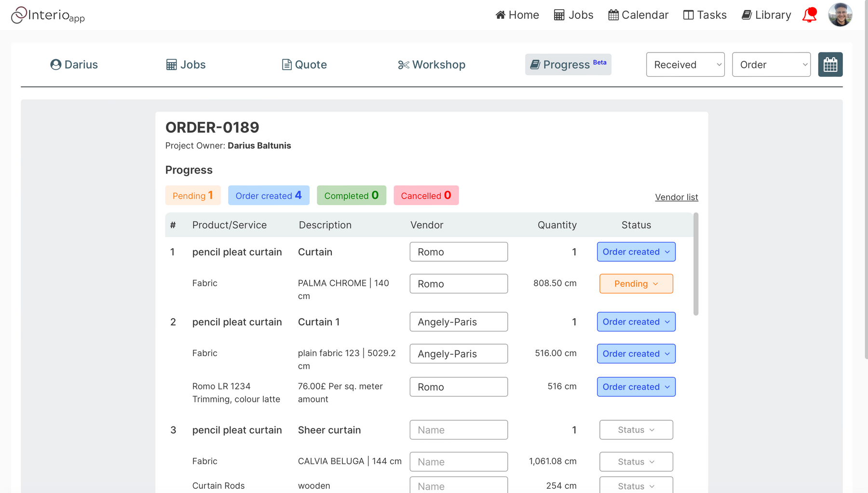The image size is (868, 493).
Task: Go to Home in top navigation
Action: 517,15
